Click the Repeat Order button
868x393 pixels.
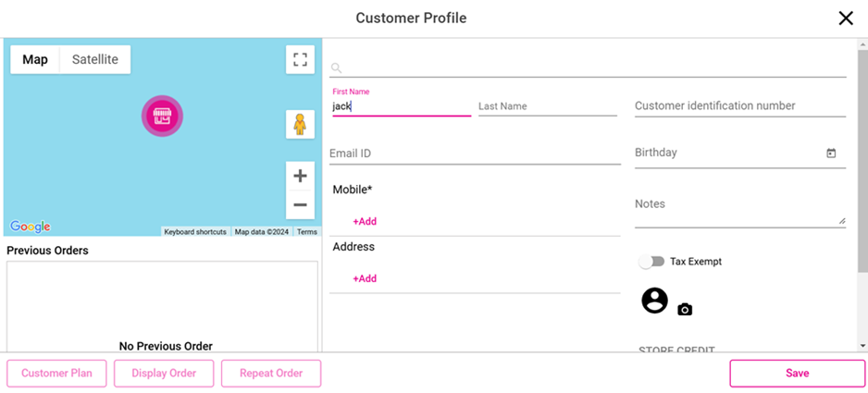[x=271, y=374]
